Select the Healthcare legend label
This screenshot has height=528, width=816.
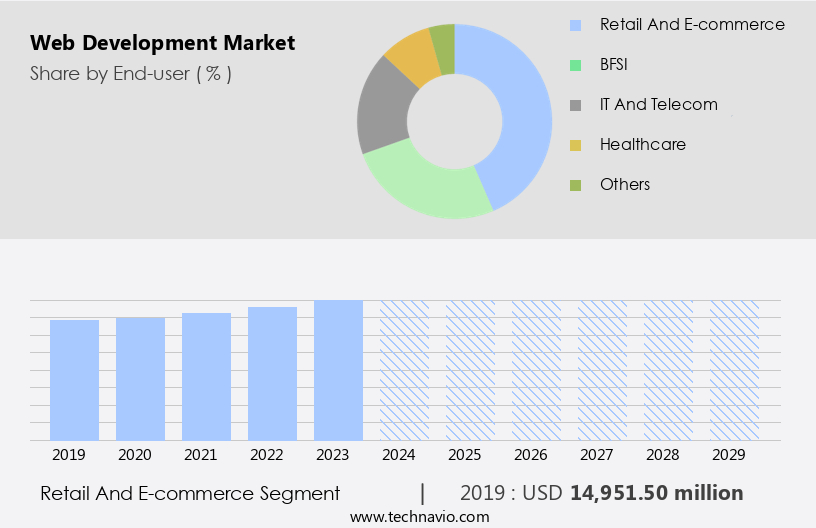642,145
